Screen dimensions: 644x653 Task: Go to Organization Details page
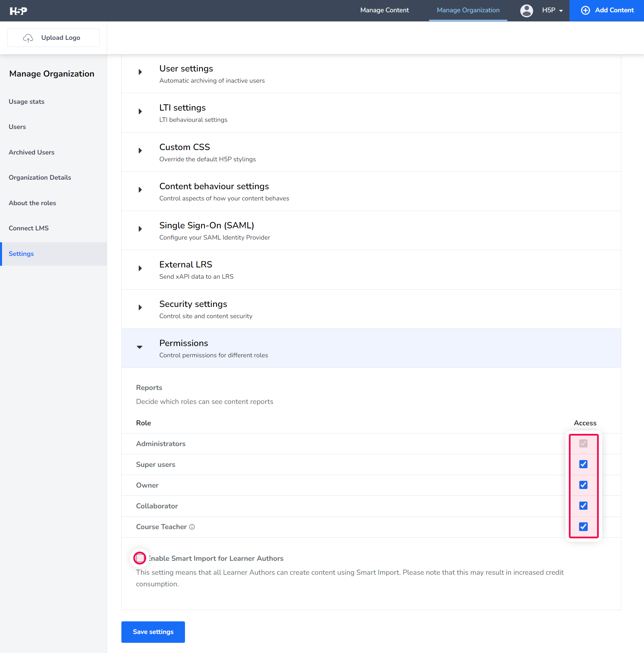click(x=40, y=178)
